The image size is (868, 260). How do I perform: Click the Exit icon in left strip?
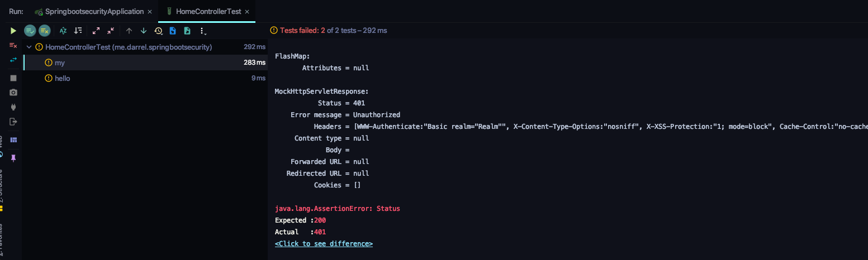click(13, 122)
